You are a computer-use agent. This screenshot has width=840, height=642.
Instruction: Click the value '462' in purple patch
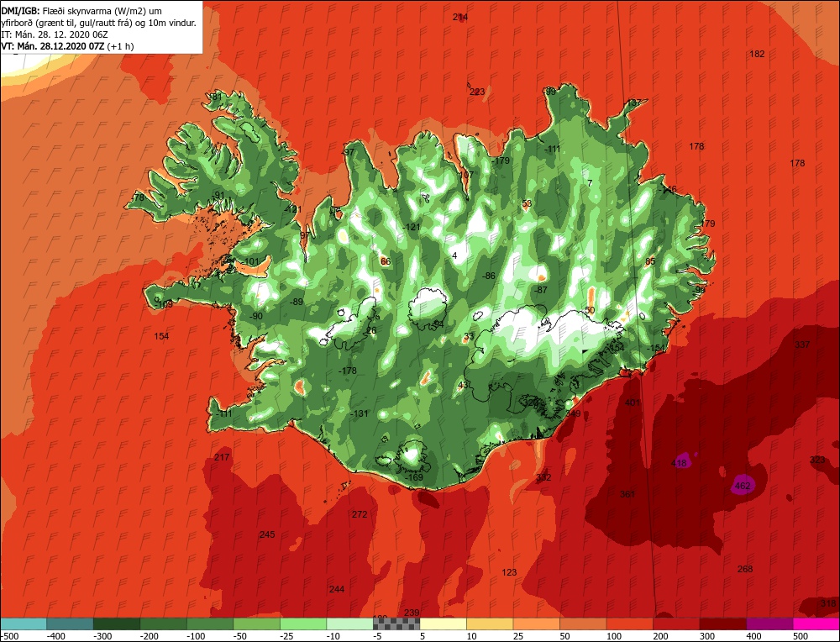coord(743,486)
